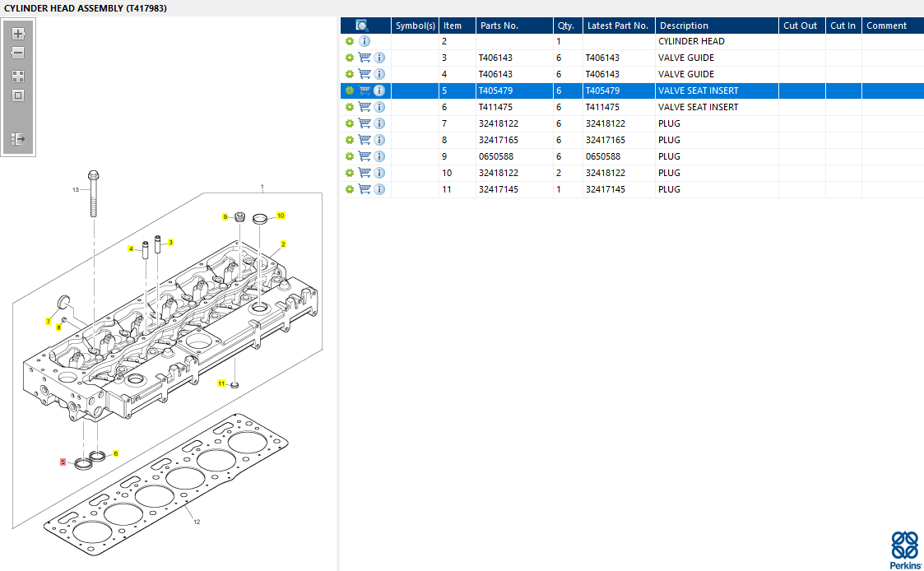
Task: Click the Cut Out column header
Action: [801, 26]
